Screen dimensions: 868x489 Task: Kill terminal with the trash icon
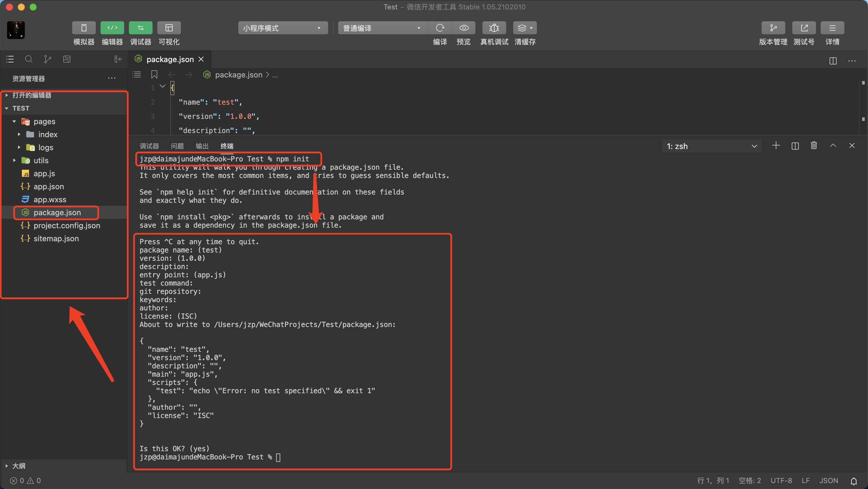point(814,145)
